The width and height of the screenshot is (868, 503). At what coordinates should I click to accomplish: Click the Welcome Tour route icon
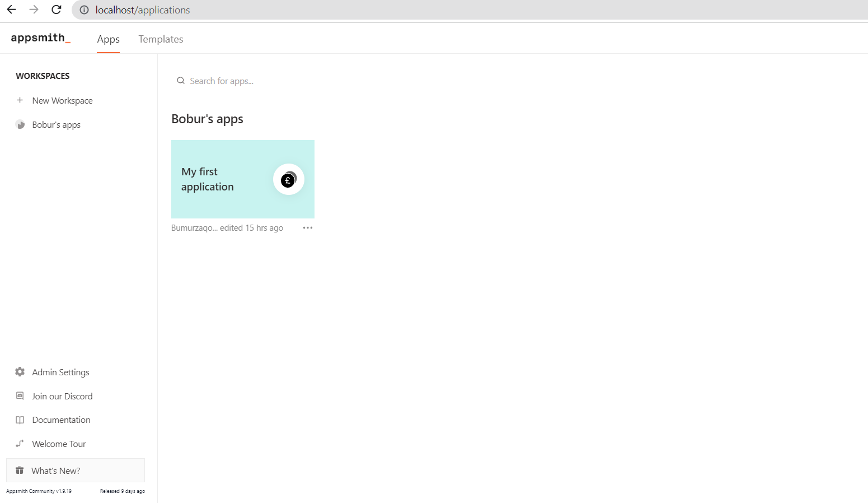(20, 444)
